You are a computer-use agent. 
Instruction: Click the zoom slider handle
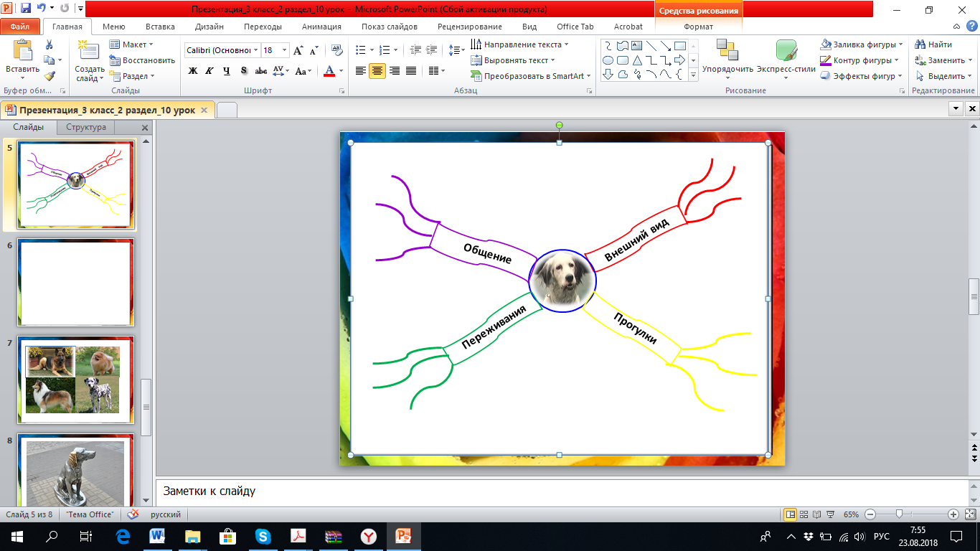(899, 514)
